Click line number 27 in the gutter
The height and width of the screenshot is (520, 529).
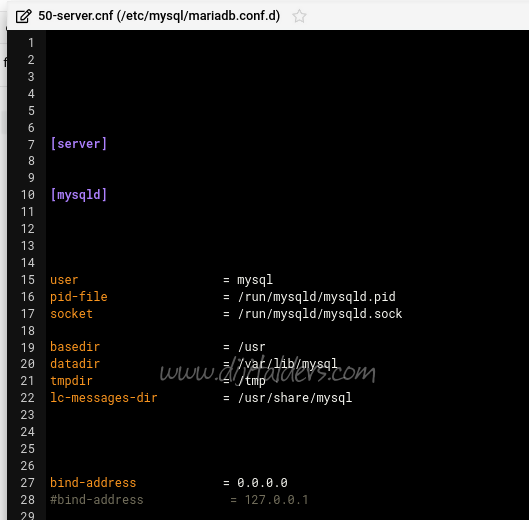(28, 483)
